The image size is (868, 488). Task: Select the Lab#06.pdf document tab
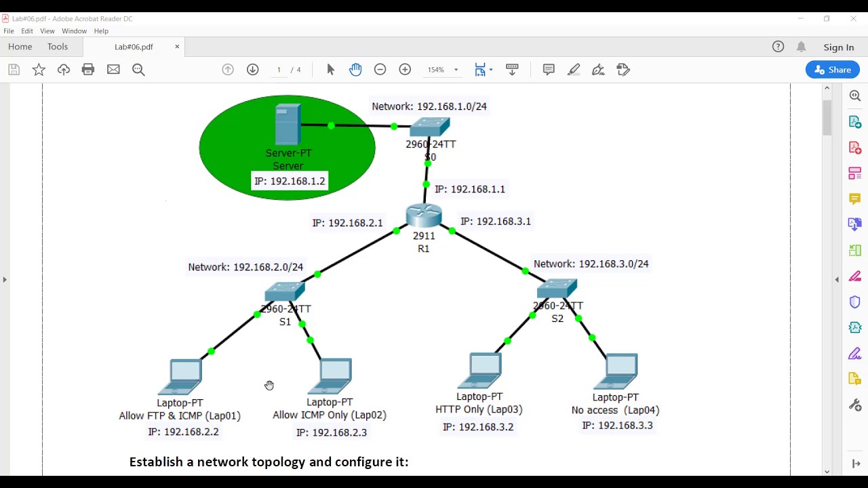click(134, 47)
